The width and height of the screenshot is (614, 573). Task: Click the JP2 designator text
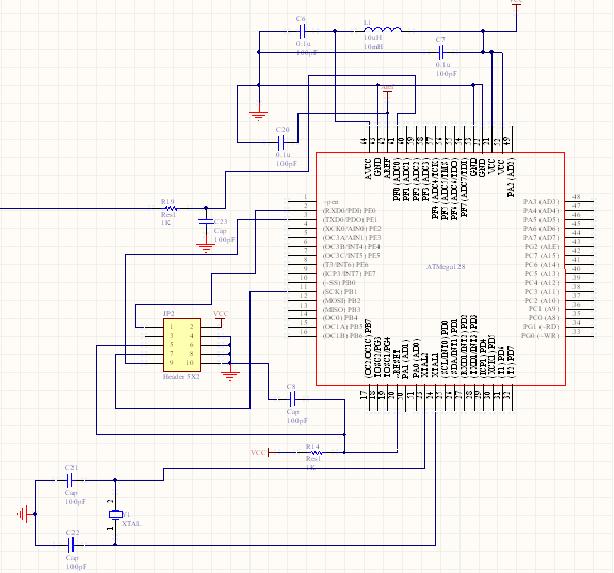(x=168, y=314)
